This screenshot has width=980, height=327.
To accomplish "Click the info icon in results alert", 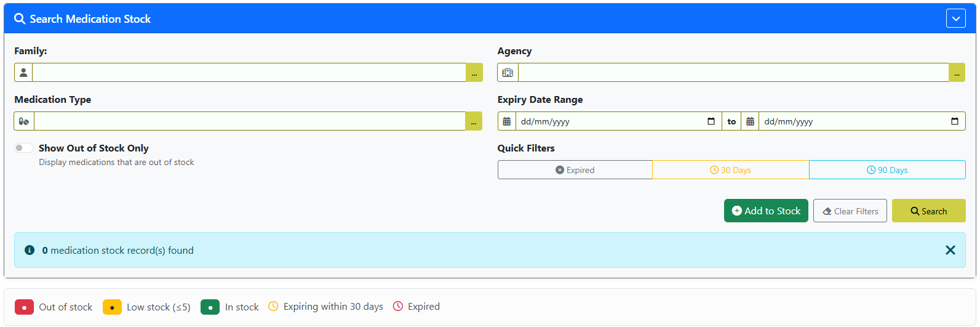I will tap(30, 250).
